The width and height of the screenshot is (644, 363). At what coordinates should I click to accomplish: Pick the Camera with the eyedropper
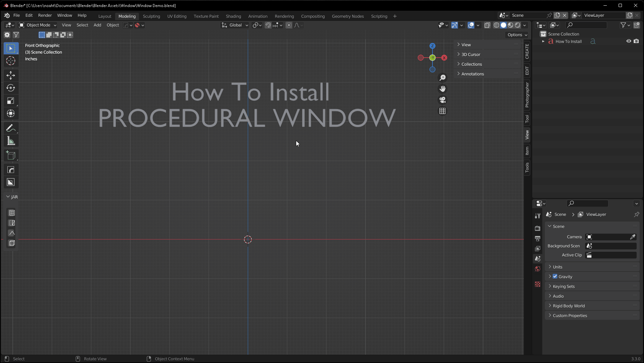coord(633,237)
